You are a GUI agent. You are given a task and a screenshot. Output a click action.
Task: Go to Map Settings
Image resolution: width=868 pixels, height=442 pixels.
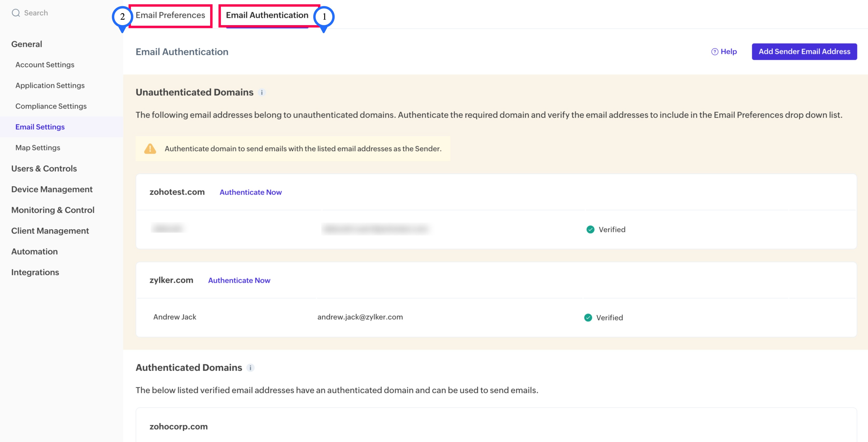pos(38,148)
